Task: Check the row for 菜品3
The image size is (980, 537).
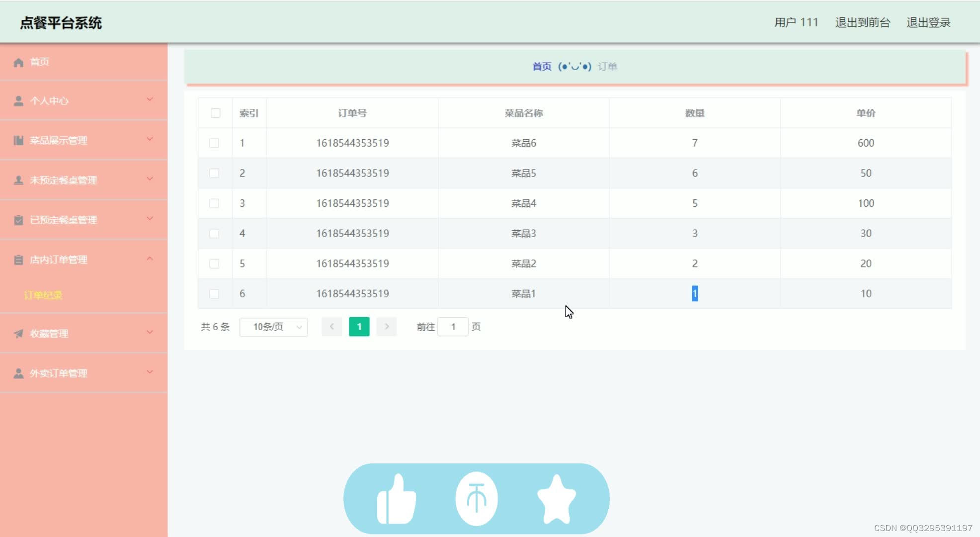Action: (214, 234)
